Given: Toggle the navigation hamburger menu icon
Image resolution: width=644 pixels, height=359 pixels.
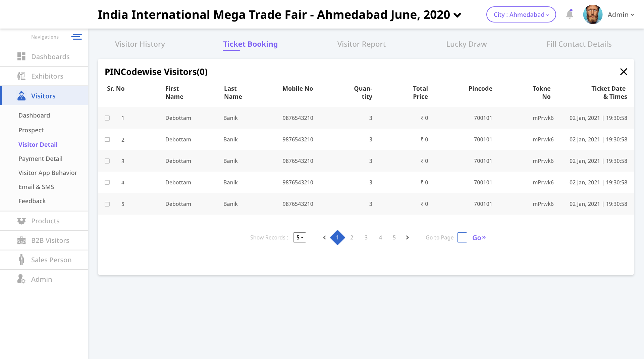Looking at the screenshot, I should (76, 37).
